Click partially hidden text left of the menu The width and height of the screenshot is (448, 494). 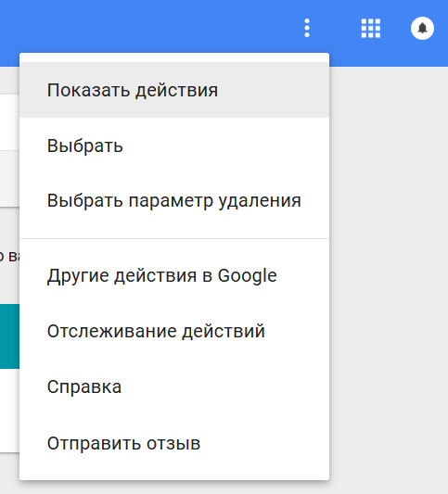[9, 256]
